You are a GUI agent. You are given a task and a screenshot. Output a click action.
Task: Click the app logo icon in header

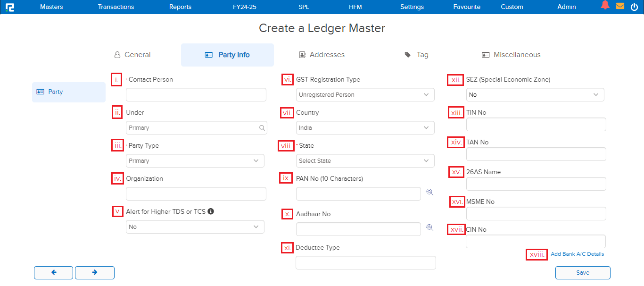tap(9, 7)
